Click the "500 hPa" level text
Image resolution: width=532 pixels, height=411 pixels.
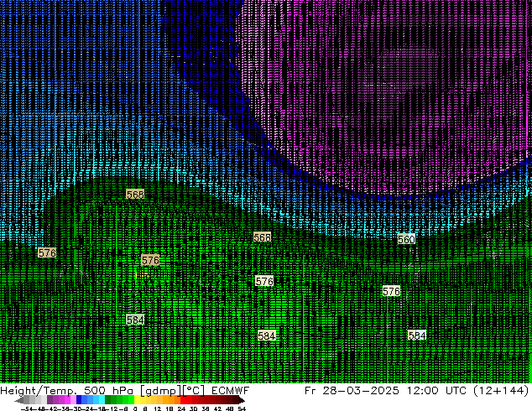(108, 391)
